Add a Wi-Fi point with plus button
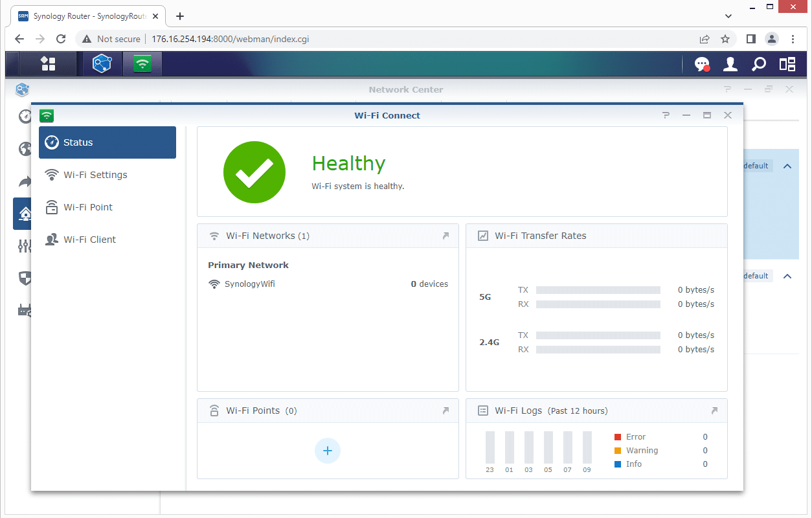The height and width of the screenshot is (518, 812). point(328,451)
